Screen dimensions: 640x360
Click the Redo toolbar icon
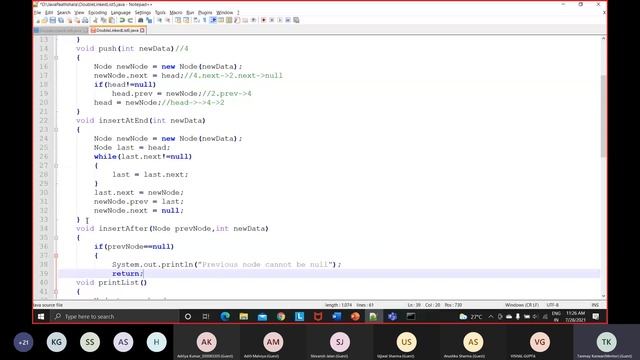point(130,20)
